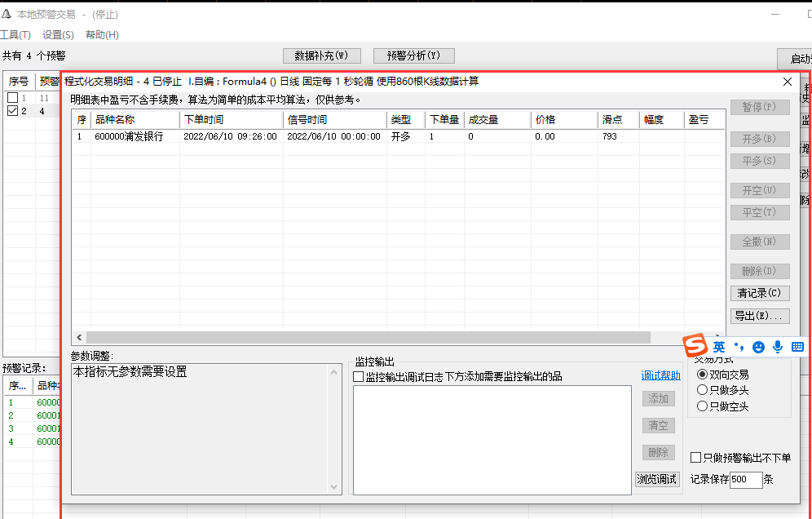
Task: Enable 只做预警输出不下单 checkbox
Action: coord(696,458)
